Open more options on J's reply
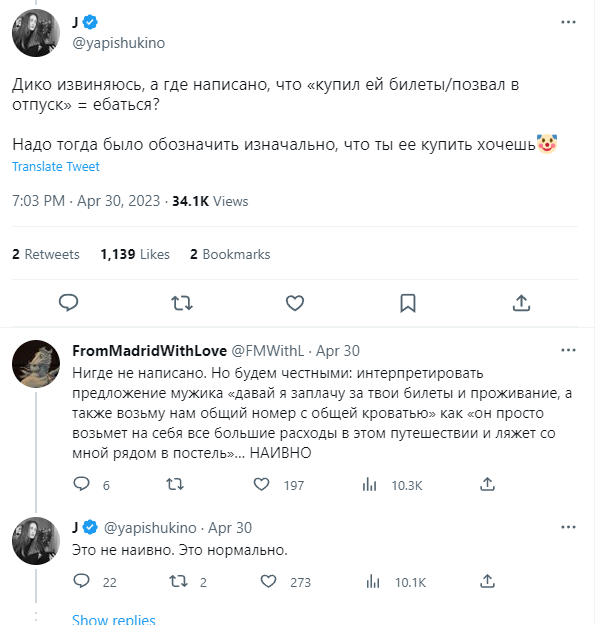Image resolution: width=615 pixels, height=625 pixels. pyautogui.click(x=568, y=527)
